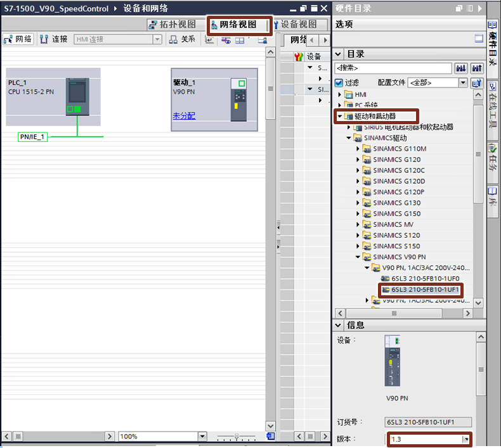This screenshot has height=448, width=501.
Task: Click the 关系 (Relations) toolbar button
Action: point(182,39)
